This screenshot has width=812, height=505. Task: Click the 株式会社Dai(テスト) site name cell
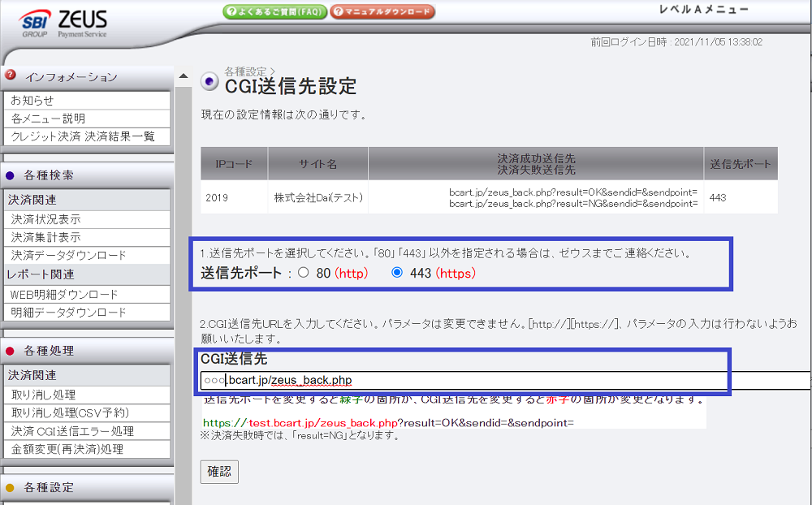pos(318,198)
